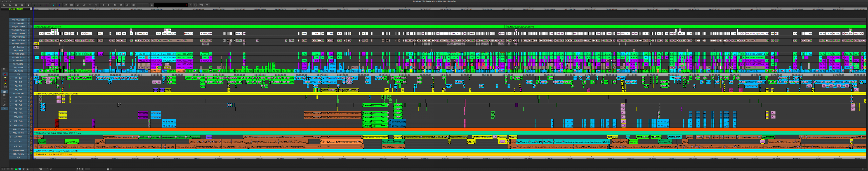Select the TC1 timecode track
868x171 pixels.
[18, 75]
